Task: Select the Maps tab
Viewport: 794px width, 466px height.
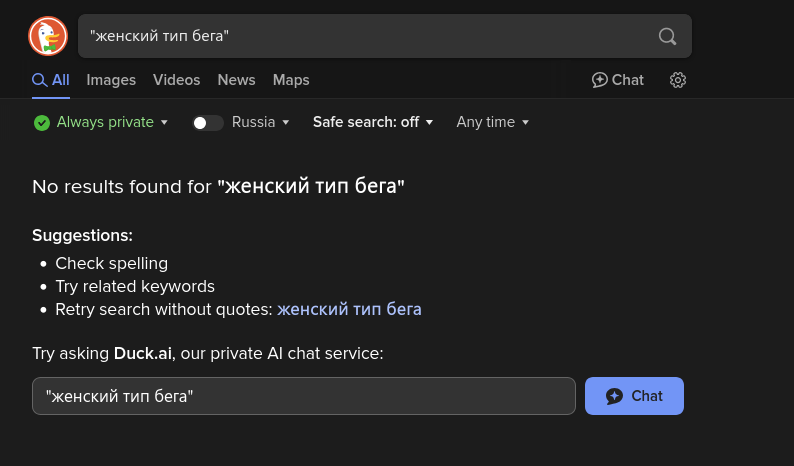Action: [291, 80]
